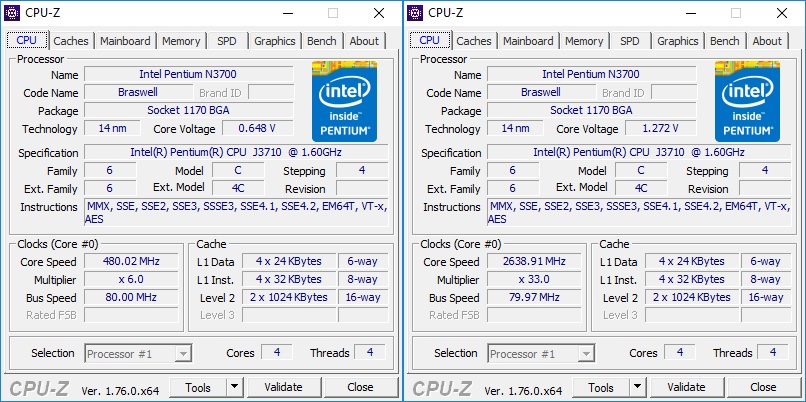
Task: Click the Specification field in right window
Action: [639, 152]
